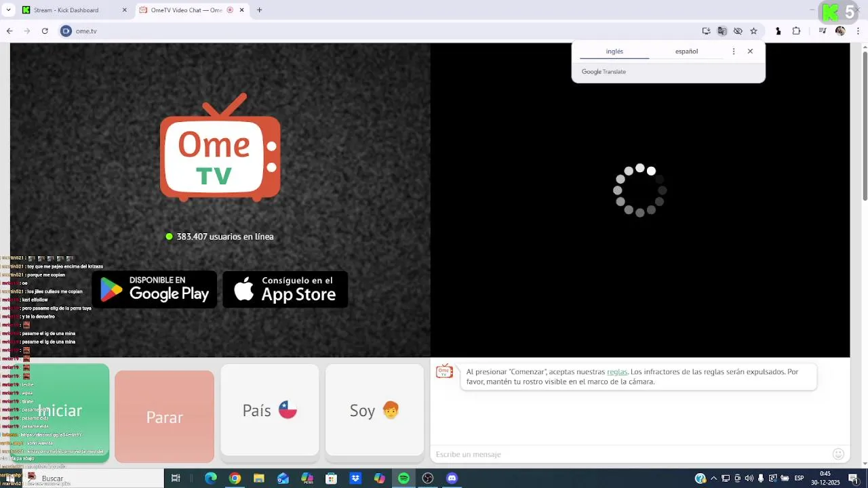Screen dimensions: 868x488
Task: Open the País country selector
Action: point(270,410)
